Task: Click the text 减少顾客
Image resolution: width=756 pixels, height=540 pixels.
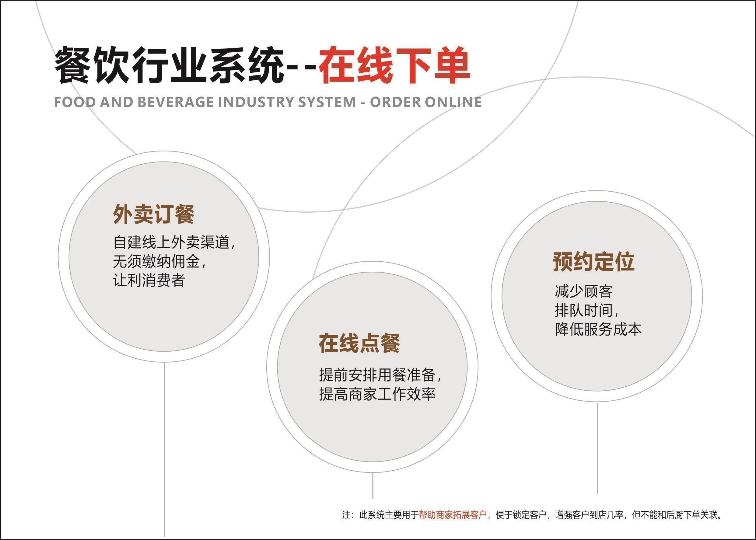Action: coord(584,292)
